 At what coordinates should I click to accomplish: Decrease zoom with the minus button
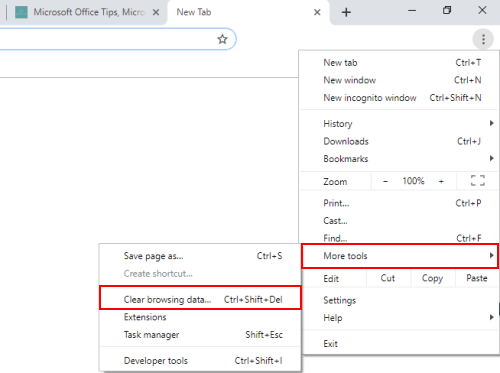[x=385, y=181]
